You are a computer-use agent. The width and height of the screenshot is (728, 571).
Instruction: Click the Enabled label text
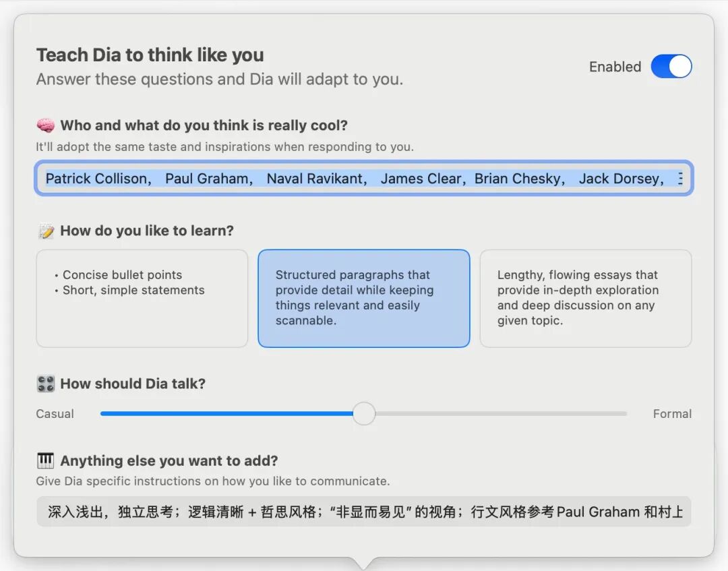(615, 67)
